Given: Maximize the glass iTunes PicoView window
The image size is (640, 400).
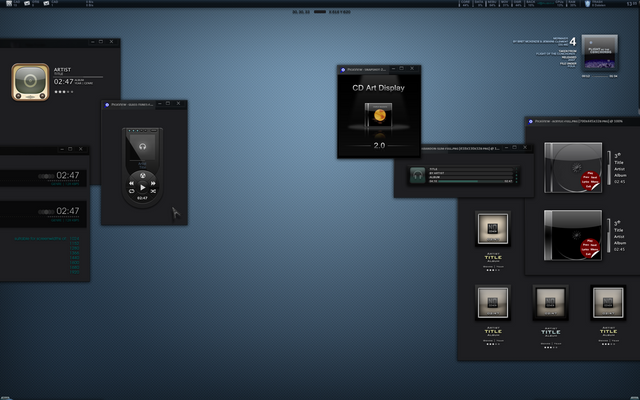Looking at the screenshot, I should tap(168, 103).
